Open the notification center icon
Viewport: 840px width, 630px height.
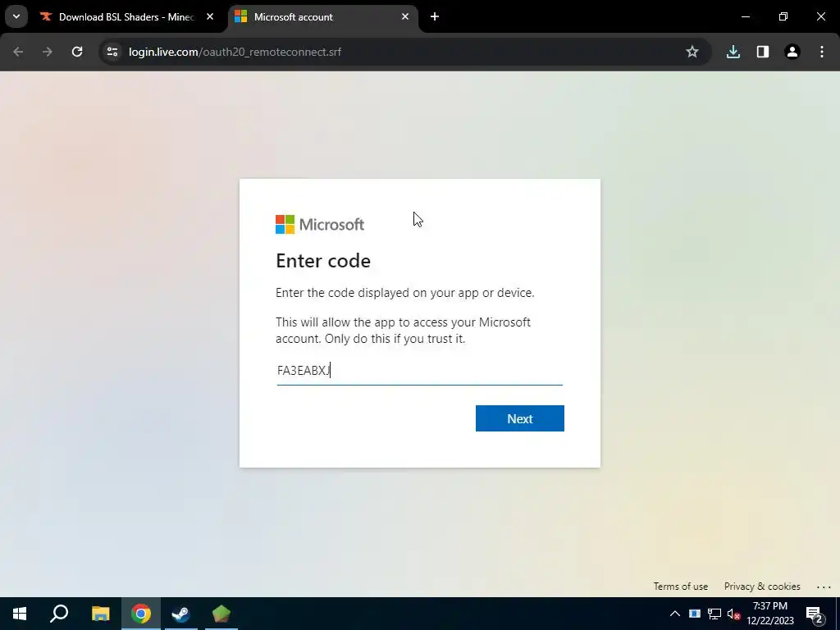point(815,614)
